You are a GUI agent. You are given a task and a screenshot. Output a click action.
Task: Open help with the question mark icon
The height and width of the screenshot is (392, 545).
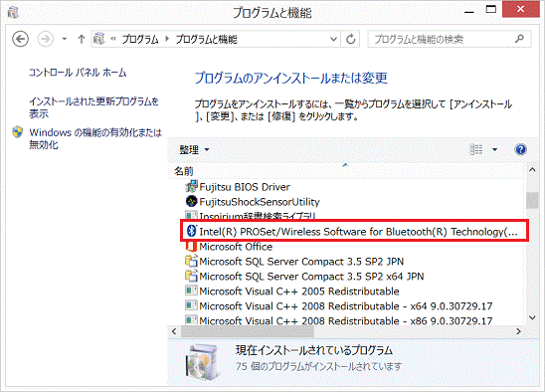(x=520, y=149)
